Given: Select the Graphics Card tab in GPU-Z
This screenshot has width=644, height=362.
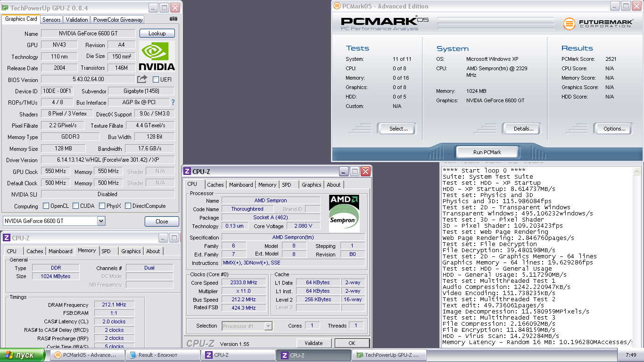Looking at the screenshot, I should pos(21,19).
